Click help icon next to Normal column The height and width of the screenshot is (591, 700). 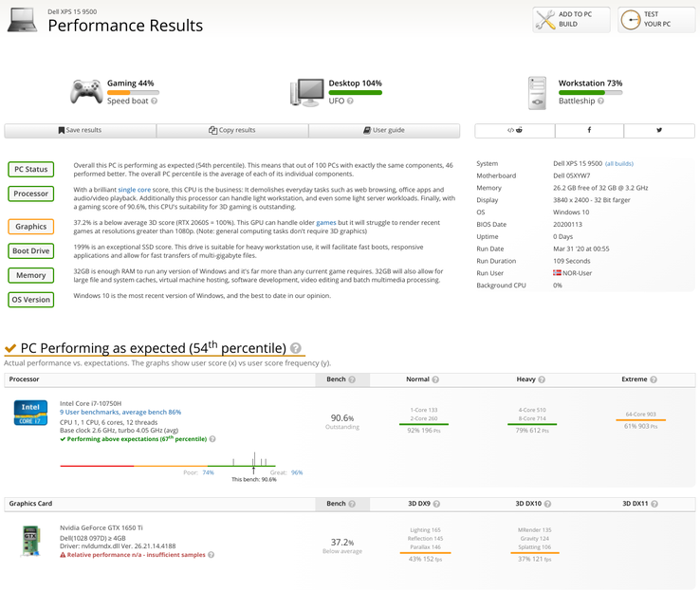(435, 379)
